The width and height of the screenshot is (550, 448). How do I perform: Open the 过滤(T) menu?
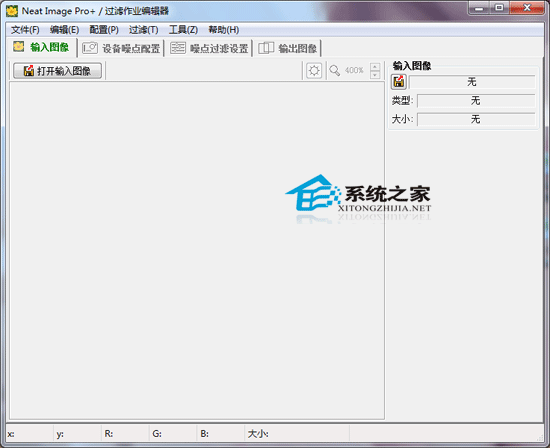tap(143, 30)
